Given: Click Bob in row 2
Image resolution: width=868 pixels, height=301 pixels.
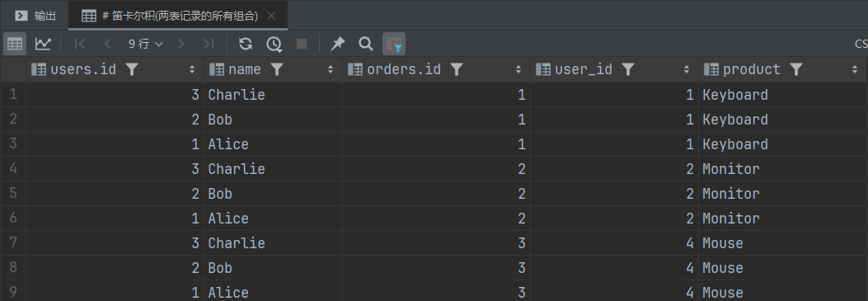Looking at the screenshot, I should [220, 120].
